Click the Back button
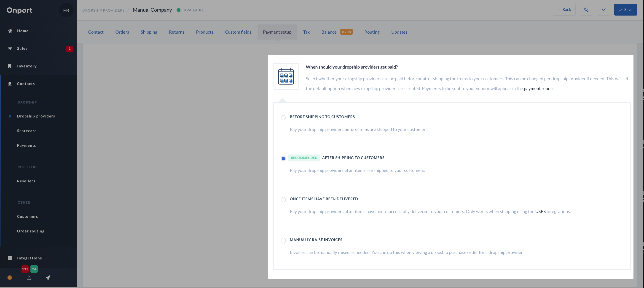Image resolution: width=644 pixels, height=288 pixels. point(564,10)
